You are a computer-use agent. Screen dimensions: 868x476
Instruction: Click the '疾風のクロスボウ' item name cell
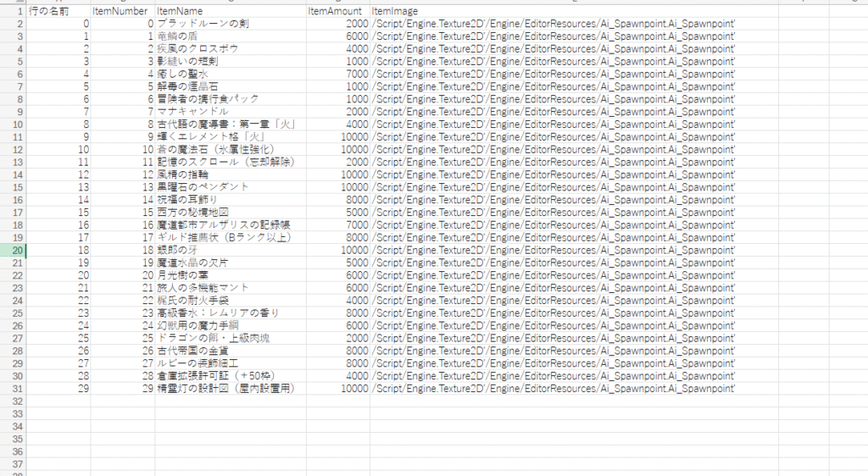tap(231, 48)
